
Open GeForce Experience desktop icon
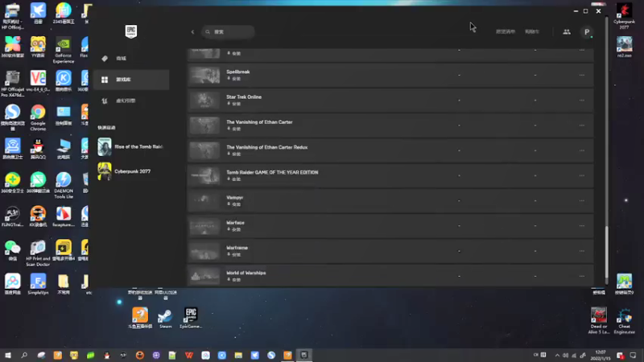(64, 50)
